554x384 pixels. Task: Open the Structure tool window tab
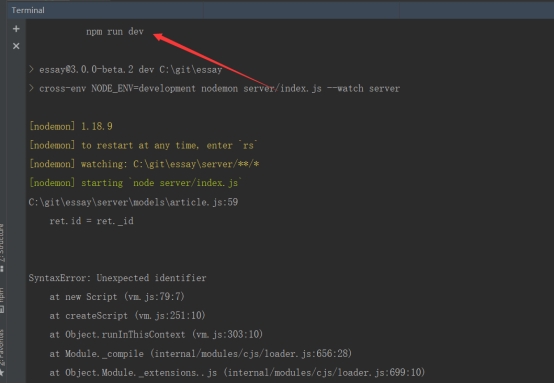point(2,247)
